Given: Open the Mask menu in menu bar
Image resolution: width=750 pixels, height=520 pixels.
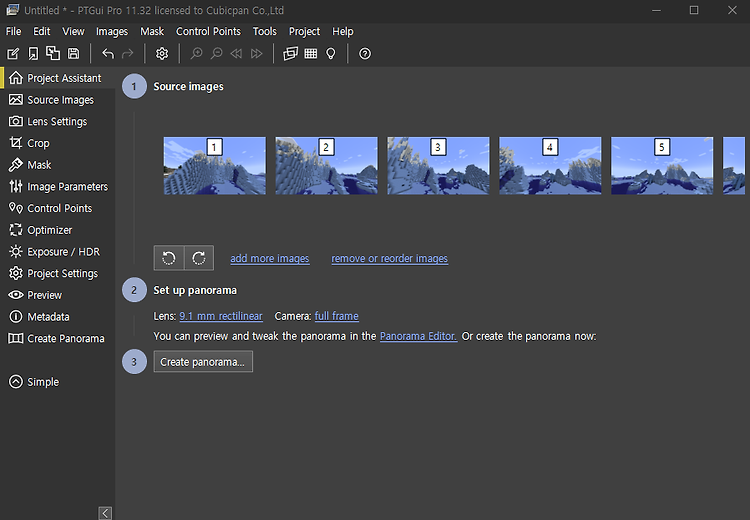Looking at the screenshot, I should 152,32.
